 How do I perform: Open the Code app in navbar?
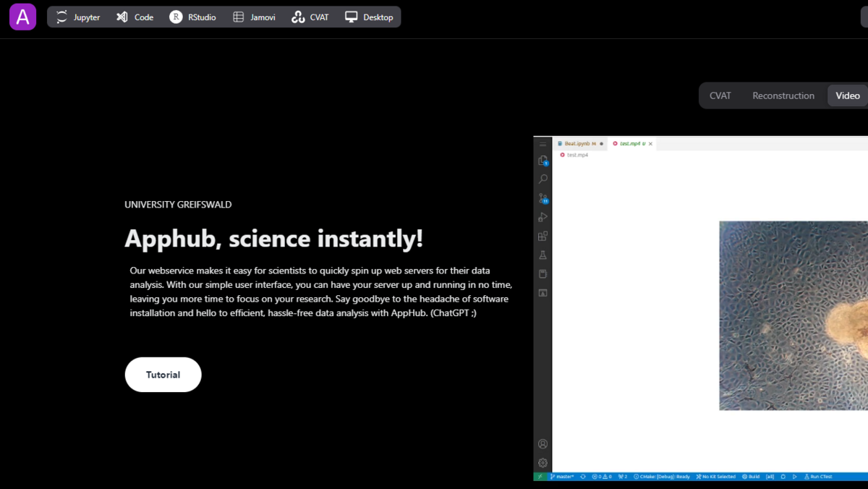point(135,17)
